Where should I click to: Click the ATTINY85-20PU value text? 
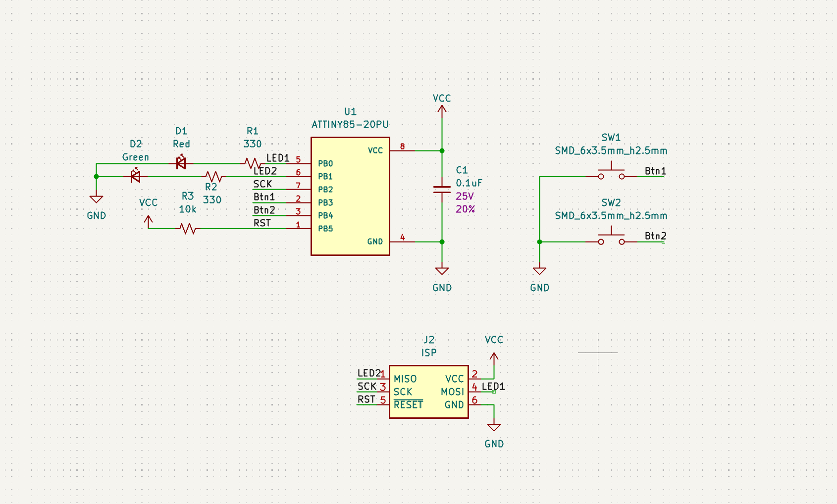coord(350,124)
